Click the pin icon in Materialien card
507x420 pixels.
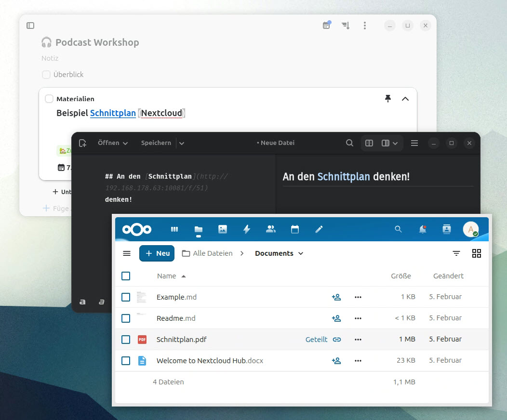388,99
